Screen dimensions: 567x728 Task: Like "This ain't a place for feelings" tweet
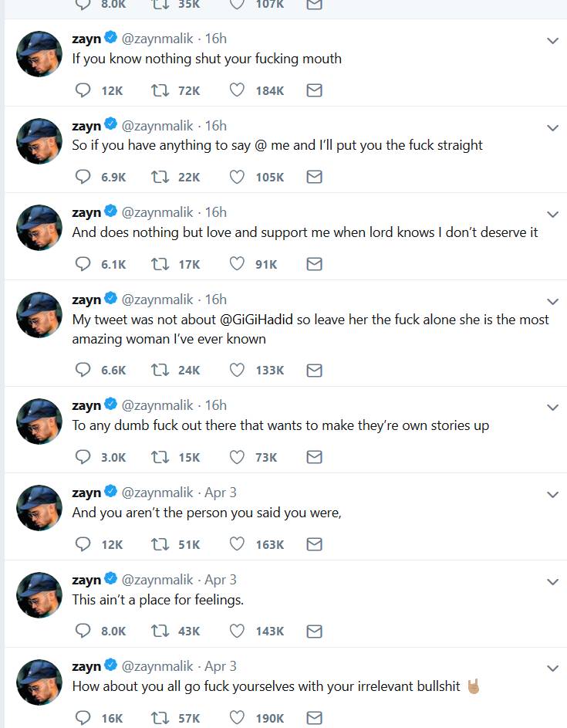click(x=238, y=631)
